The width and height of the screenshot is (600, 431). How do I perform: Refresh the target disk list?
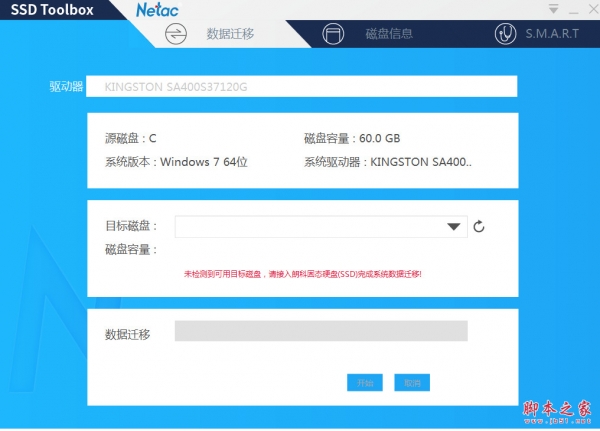479,227
